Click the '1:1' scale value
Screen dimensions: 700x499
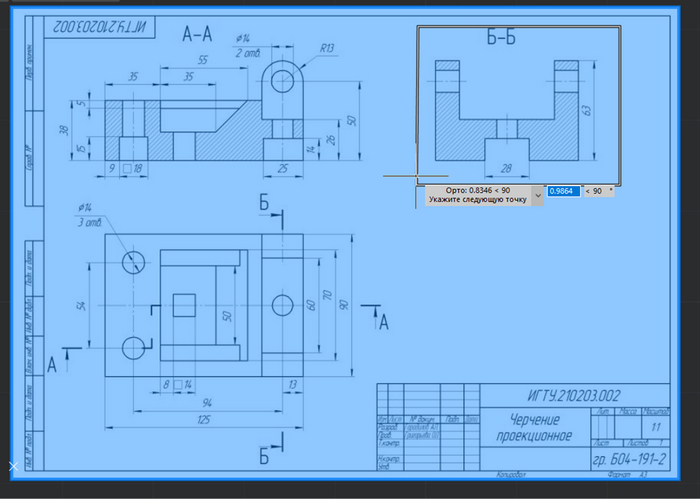655,427
